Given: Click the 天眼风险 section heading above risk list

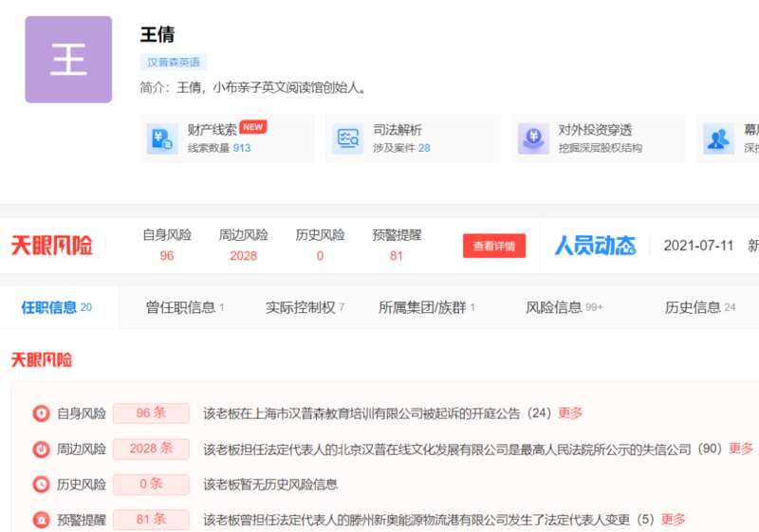Looking at the screenshot, I should pos(42,359).
